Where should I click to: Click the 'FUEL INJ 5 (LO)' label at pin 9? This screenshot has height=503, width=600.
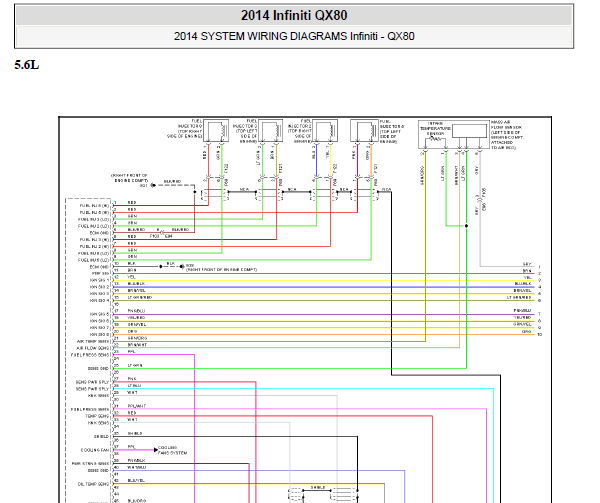93,260
